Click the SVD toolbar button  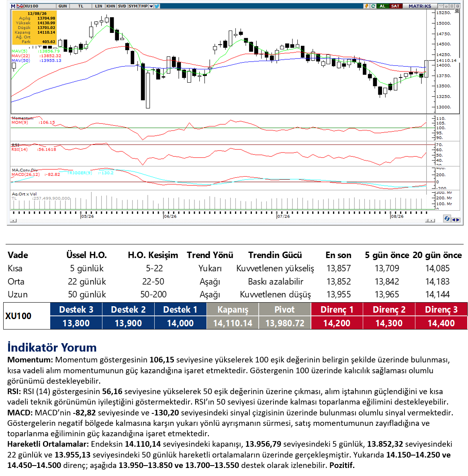pos(122,6)
